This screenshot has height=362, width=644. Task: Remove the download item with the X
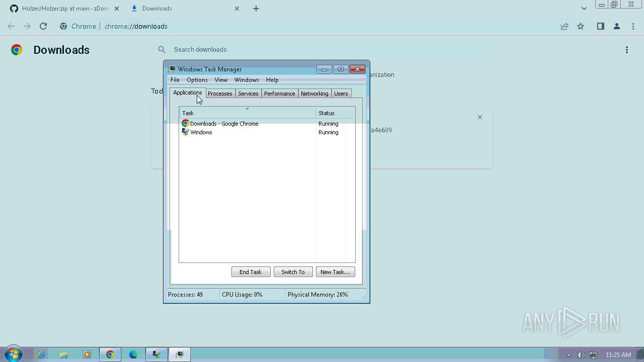point(479,117)
